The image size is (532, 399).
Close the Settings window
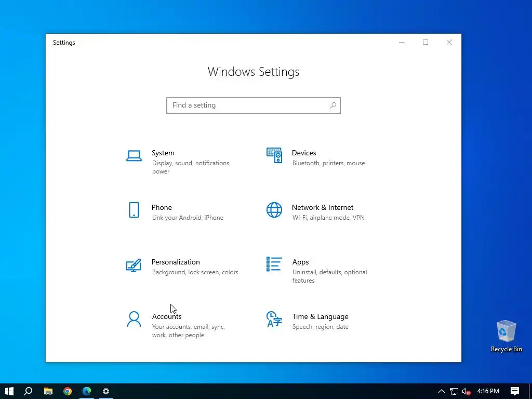pos(449,42)
